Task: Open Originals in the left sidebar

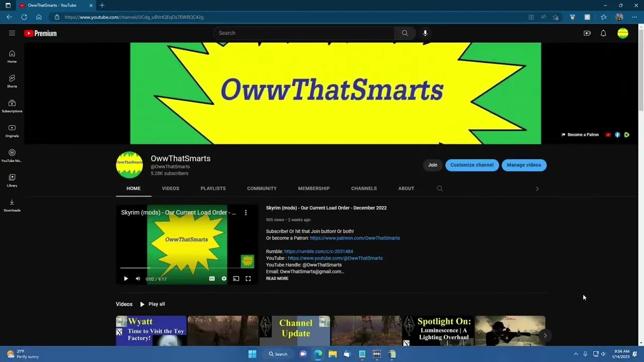Action: pyautogui.click(x=12, y=131)
